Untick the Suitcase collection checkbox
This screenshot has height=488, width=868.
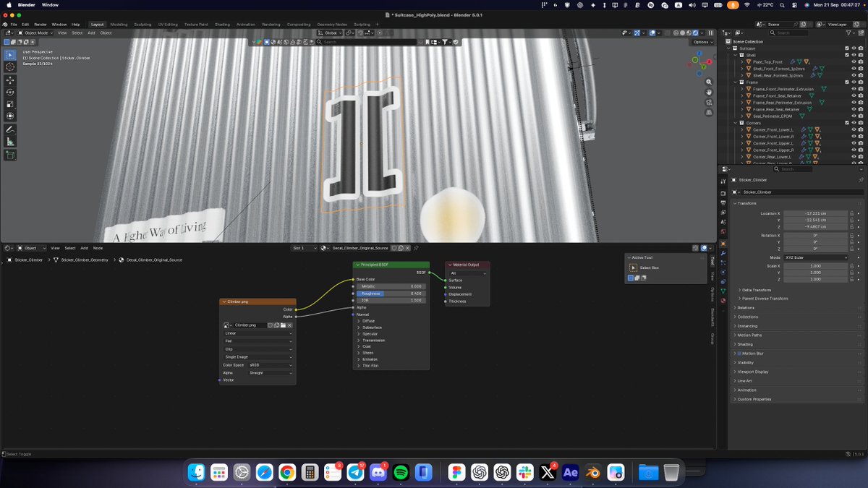pos(847,48)
